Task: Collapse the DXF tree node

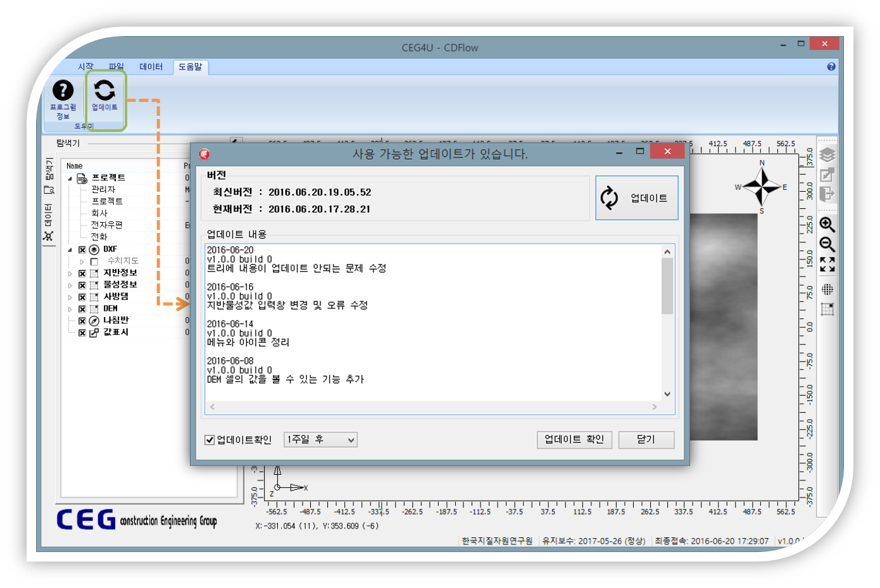Action: 70,249
